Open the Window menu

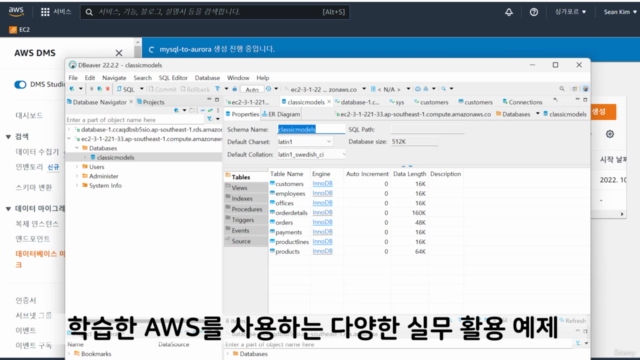pos(238,78)
